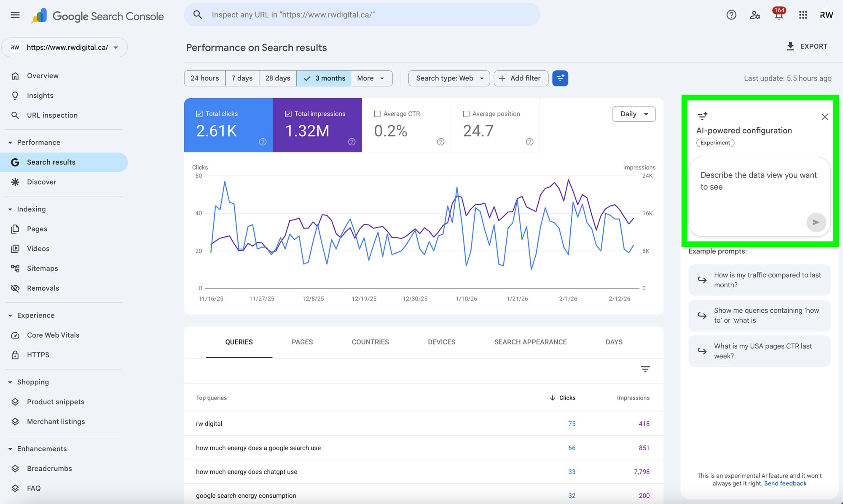The image size is (843, 504).
Task: Open the Search type: Web dropdown
Action: (x=449, y=78)
